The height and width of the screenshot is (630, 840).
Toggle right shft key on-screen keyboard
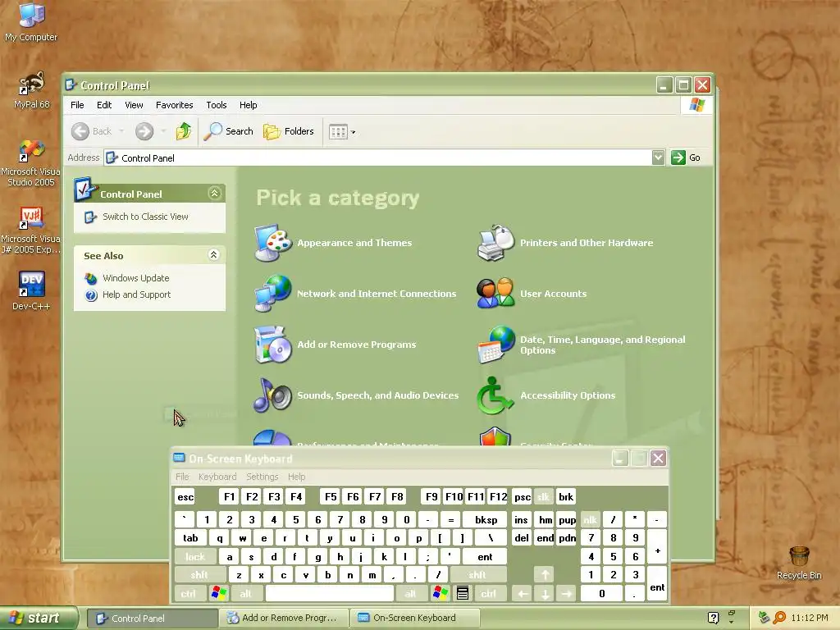pyautogui.click(x=478, y=575)
